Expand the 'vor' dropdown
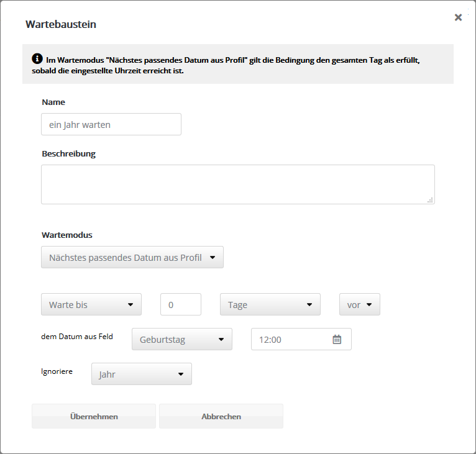 [x=359, y=305]
